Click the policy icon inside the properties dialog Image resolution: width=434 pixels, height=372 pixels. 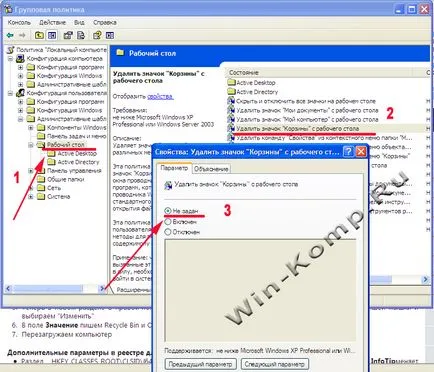coord(168,185)
